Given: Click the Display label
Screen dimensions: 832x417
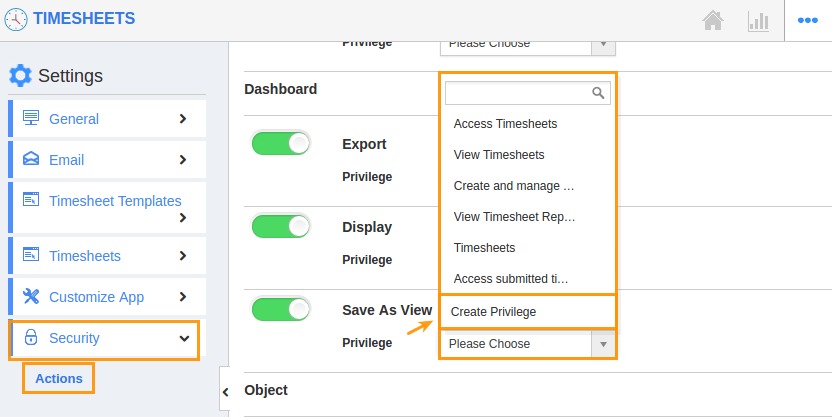Looking at the screenshot, I should tap(367, 227).
